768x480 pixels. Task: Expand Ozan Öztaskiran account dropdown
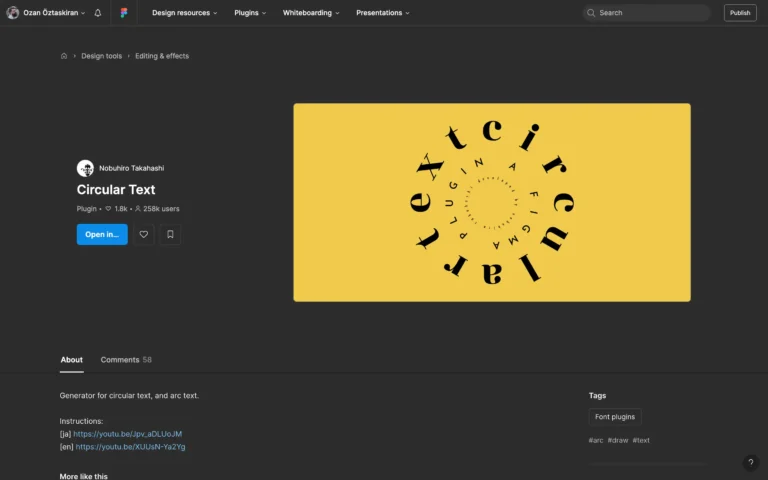click(54, 13)
